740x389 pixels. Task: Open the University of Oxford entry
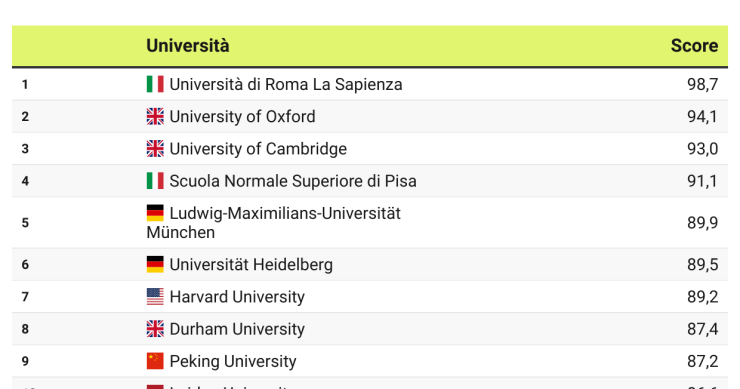[x=243, y=117]
